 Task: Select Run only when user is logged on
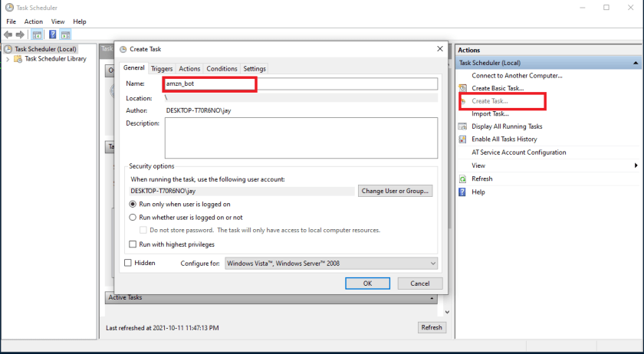coord(133,204)
